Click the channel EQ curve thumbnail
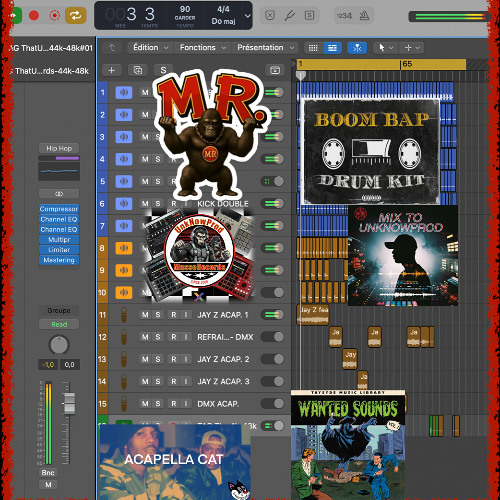Image resolution: width=500 pixels, height=500 pixels. pos(59,171)
